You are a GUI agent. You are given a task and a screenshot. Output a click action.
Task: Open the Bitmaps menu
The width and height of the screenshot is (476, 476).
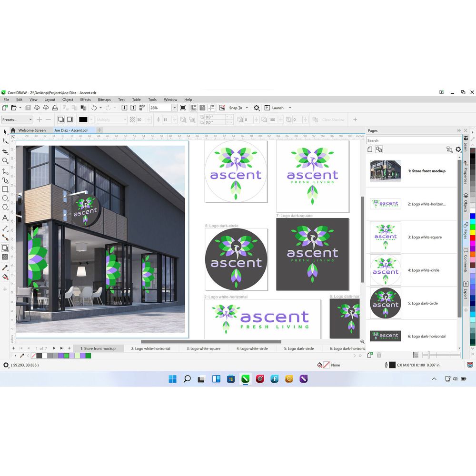(x=104, y=99)
